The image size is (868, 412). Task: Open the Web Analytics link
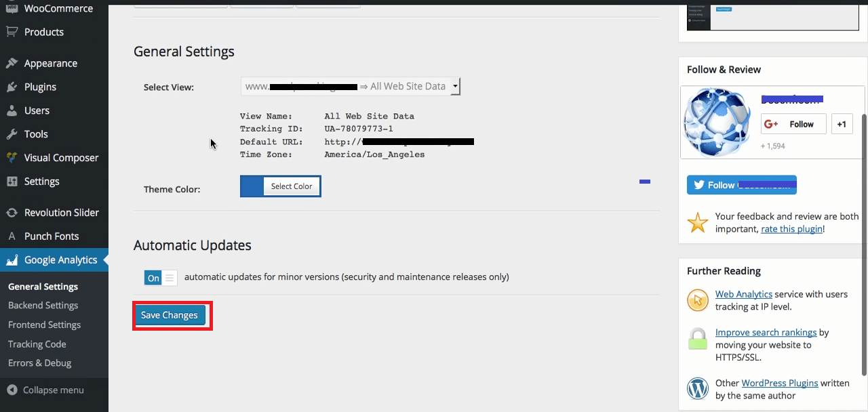pyautogui.click(x=744, y=294)
